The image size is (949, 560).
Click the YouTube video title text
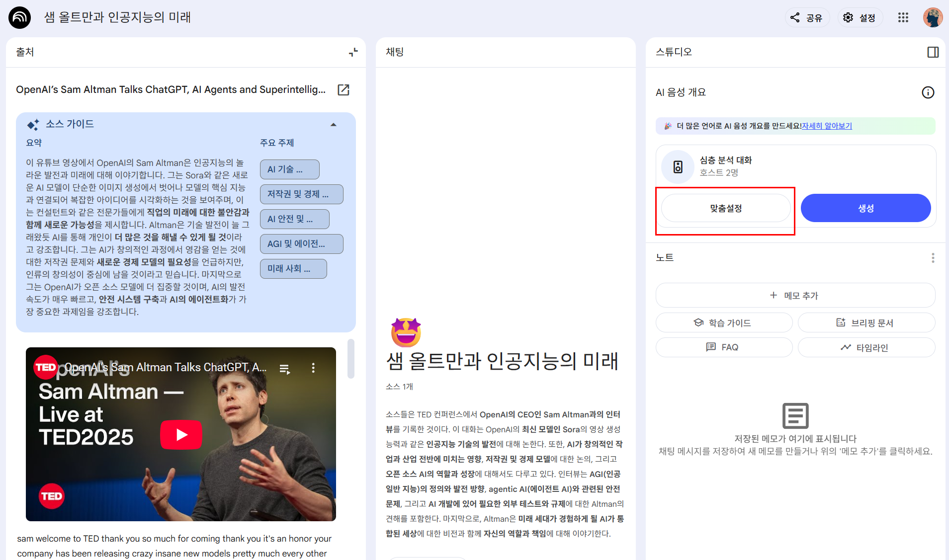click(166, 368)
